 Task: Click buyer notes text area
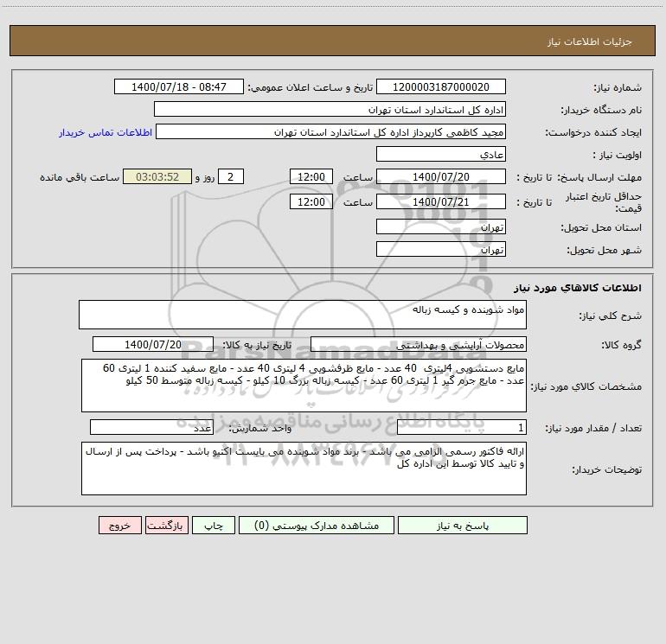pyautogui.click(x=304, y=469)
